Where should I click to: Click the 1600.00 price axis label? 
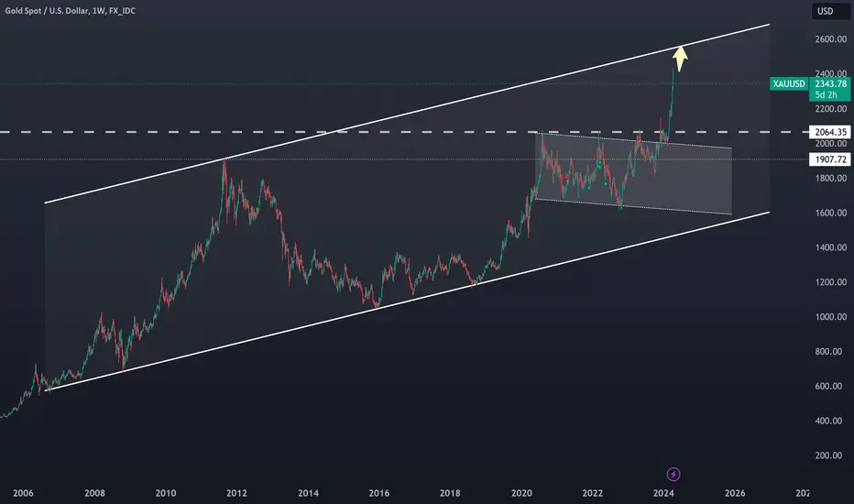[x=830, y=213]
